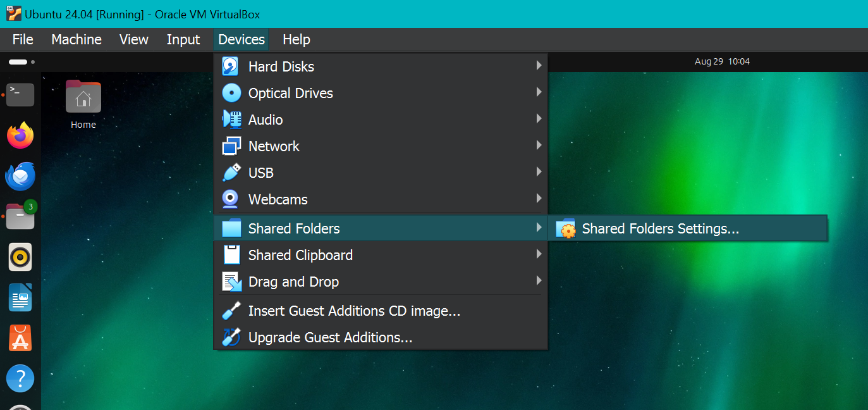Launch Terminal from the Ubuntu dock
The height and width of the screenshot is (410, 868).
click(x=20, y=94)
